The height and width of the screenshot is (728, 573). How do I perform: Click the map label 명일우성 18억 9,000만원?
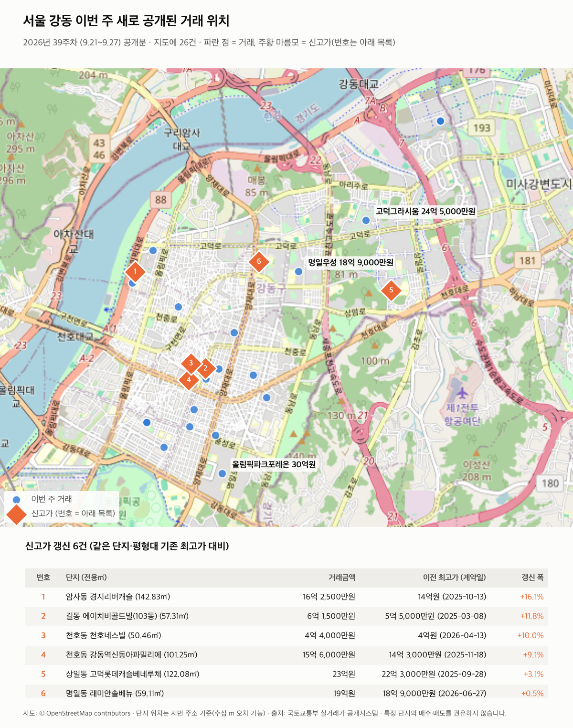tap(350, 262)
